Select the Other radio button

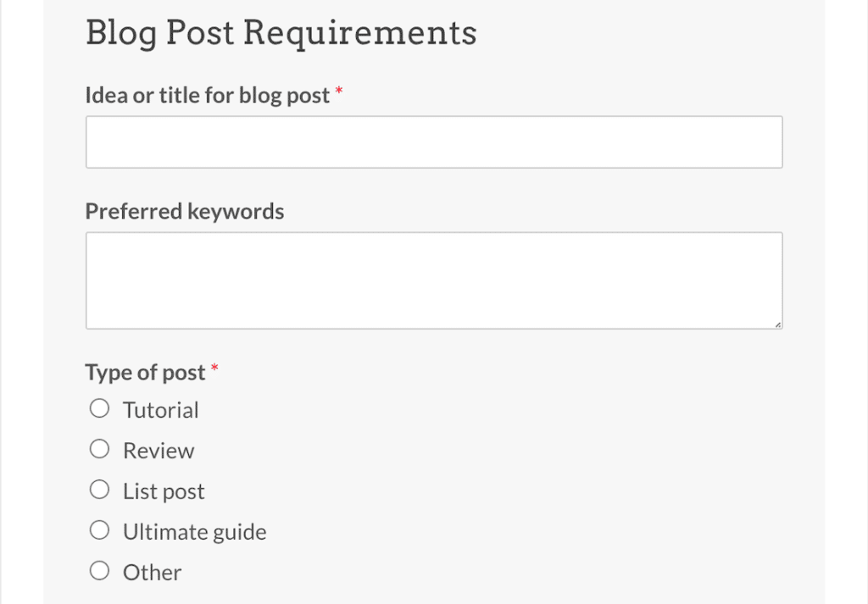(x=99, y=570)
